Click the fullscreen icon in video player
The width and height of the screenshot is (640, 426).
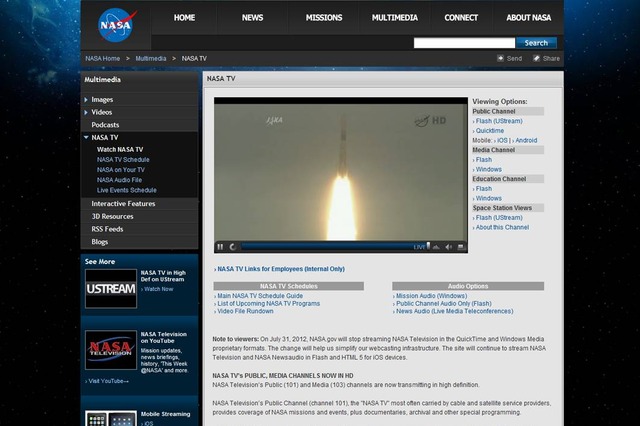pyautogui.click(x=461, y=246)
